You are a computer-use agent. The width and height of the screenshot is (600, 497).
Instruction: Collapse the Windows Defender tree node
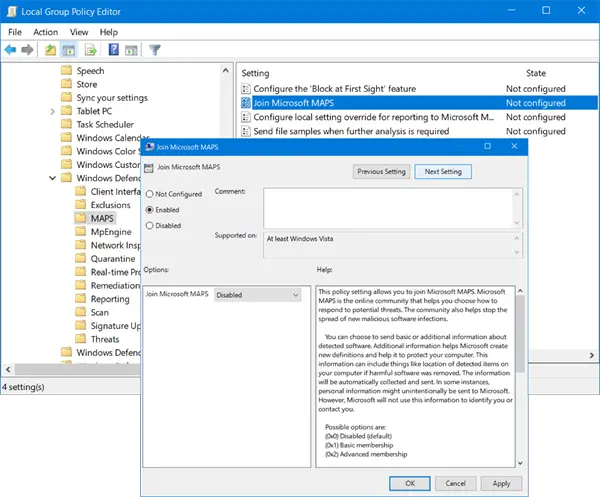(x=53, y=178)
